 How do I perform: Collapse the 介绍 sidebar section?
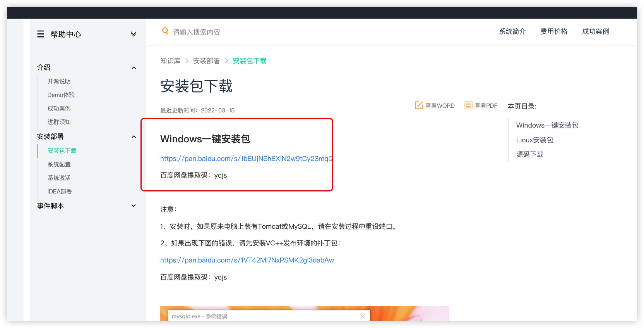click(134, 68)
